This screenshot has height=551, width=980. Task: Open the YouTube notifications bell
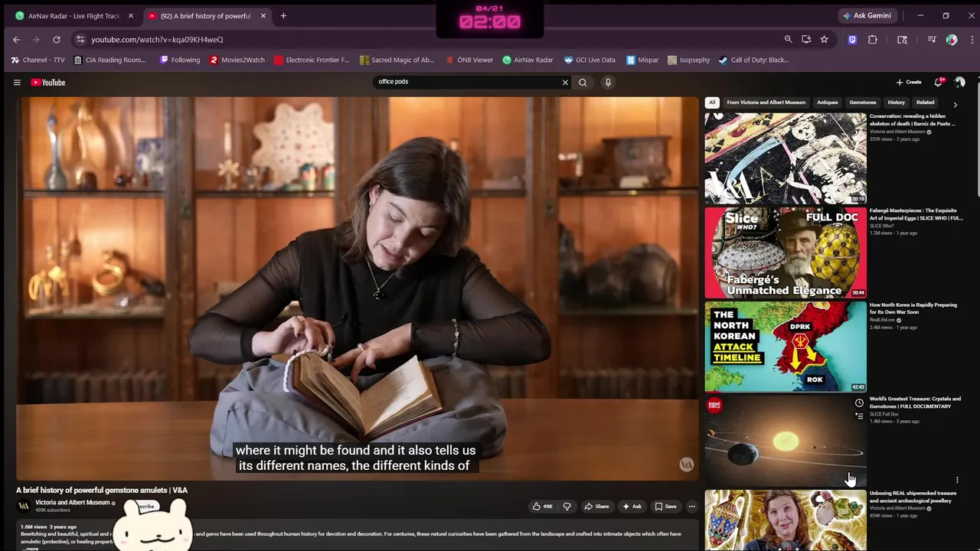[x=939, y=82]
